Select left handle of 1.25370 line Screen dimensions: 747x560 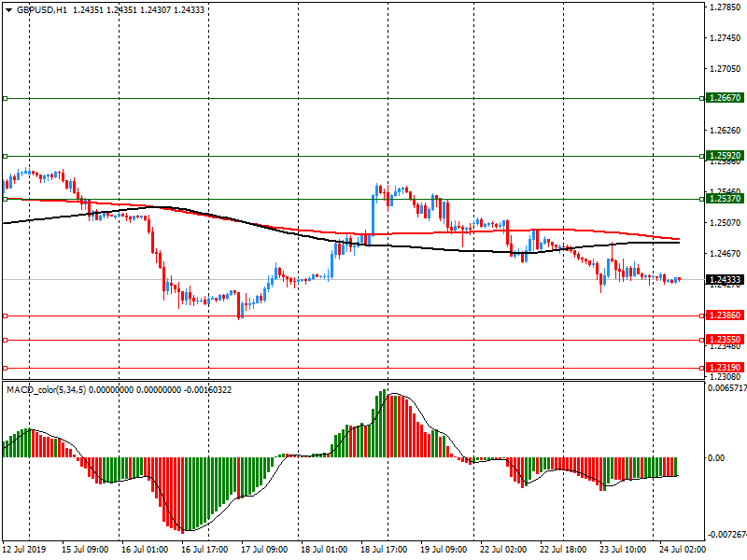click(6, 199)
